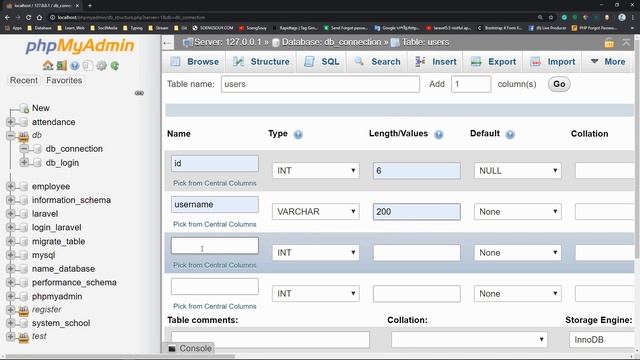This screenshot has width=640, height=360.
Task: Click Recent in navigation panel
Action: [x=24, y=80]
